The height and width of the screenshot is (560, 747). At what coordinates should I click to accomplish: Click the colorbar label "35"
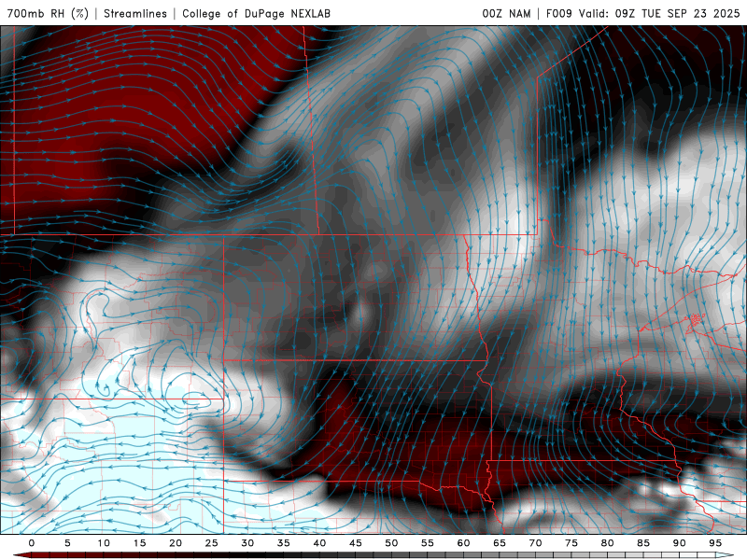[284, 543]
